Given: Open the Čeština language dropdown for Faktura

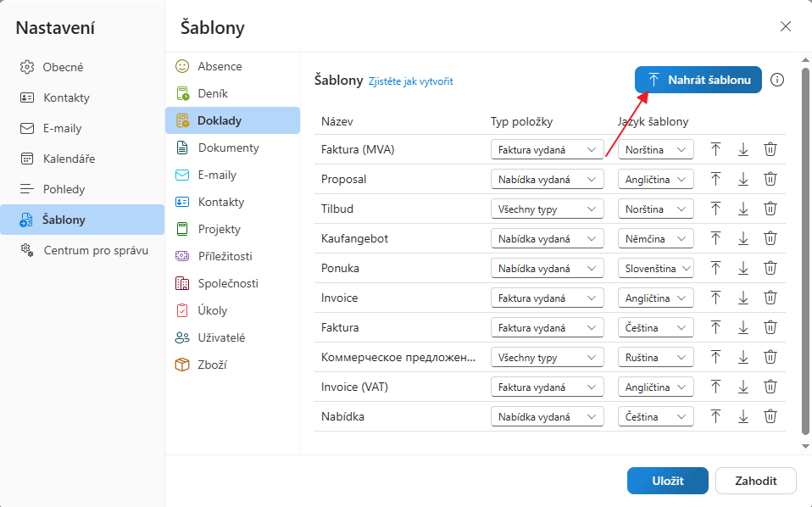Looking at the screenshot, I should coord(654,327).
